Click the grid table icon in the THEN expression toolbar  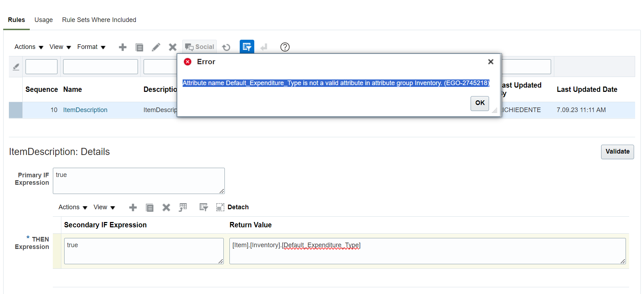183,207
